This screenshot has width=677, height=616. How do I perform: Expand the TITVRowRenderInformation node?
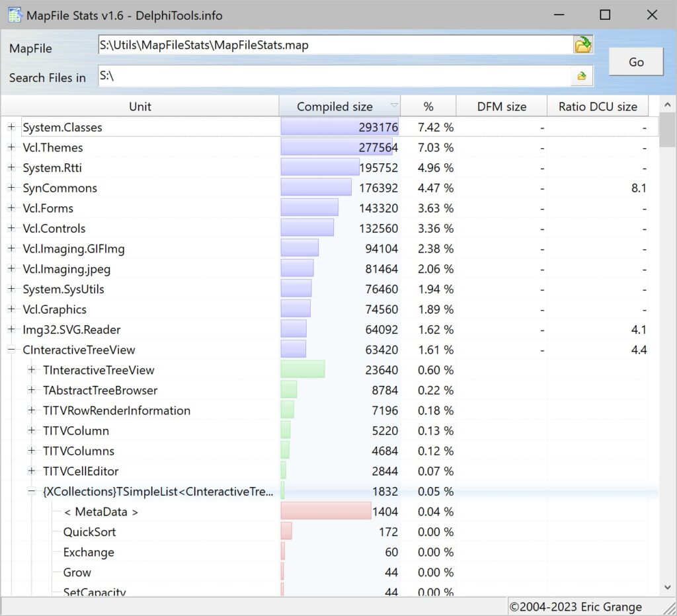click(32, 410)
